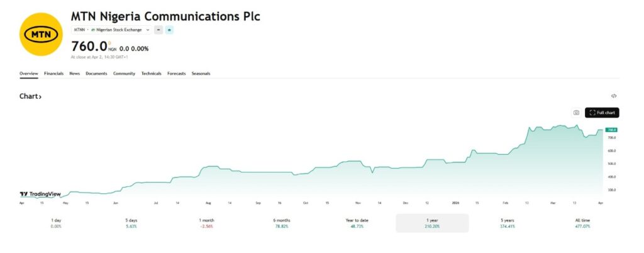The height and width of the screenshot is (253, 644).
Task: Expand the Nigerian Stock Exchange dropdown
Action: (x=121, y=30)
